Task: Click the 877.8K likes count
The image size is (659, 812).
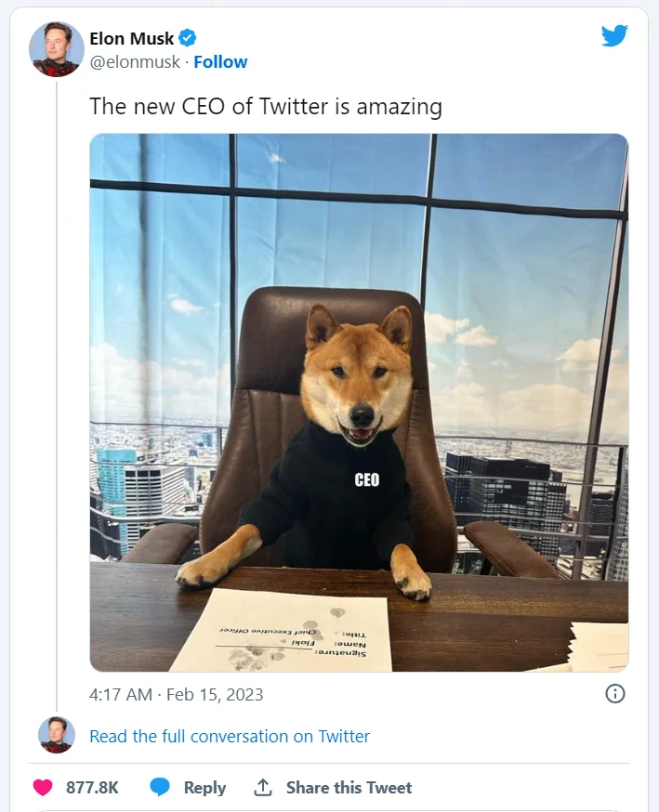Action: click(x=92, y=788)
